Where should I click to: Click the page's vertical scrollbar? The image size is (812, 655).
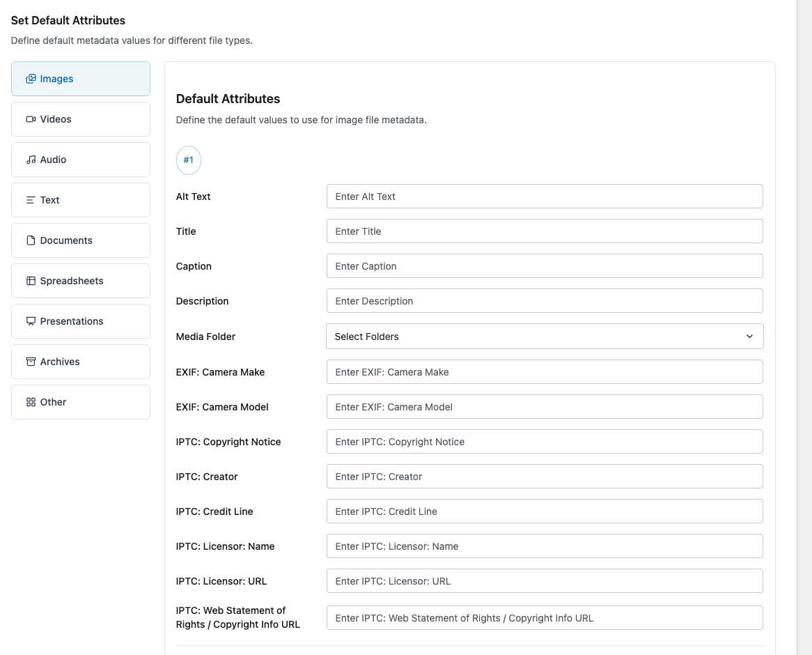click(804, 327)
